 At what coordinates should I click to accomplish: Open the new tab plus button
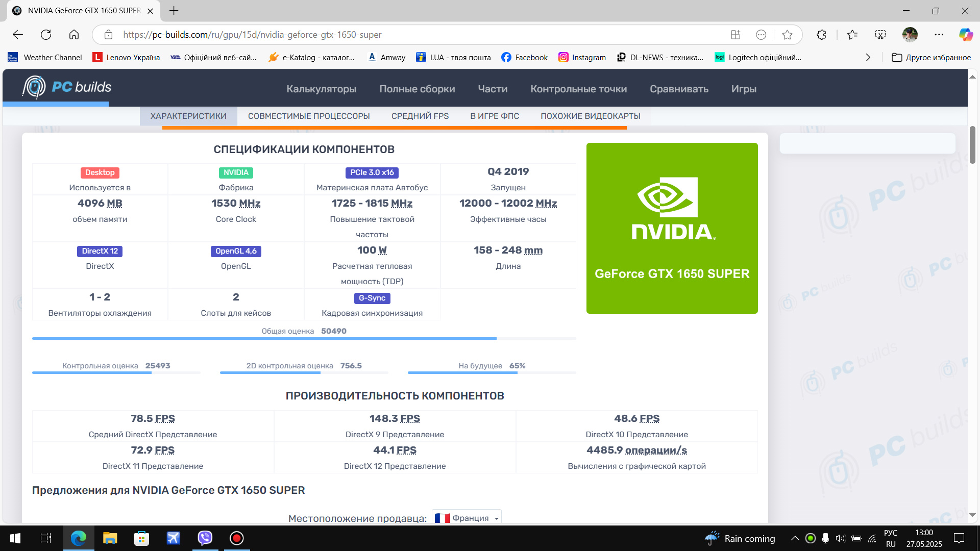pyautogui.click(x=174, y=11)
